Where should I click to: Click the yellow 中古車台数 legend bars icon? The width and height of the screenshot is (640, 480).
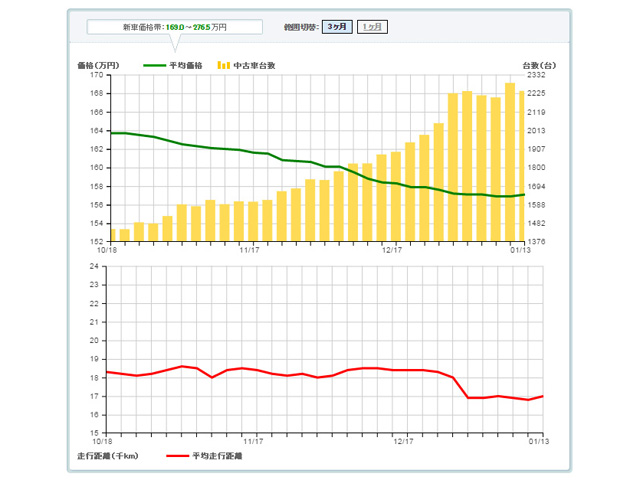224,65
